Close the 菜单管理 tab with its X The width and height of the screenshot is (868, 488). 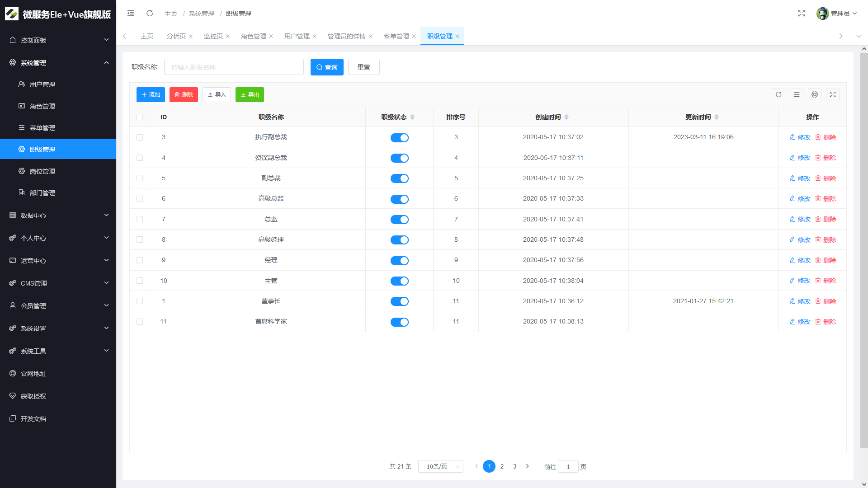pos(414,36)
